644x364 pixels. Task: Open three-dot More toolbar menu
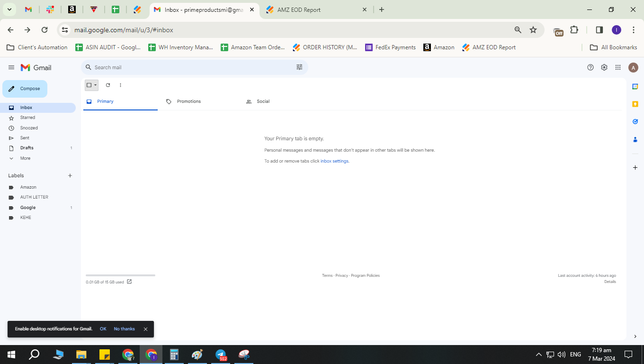click(120, 85)
